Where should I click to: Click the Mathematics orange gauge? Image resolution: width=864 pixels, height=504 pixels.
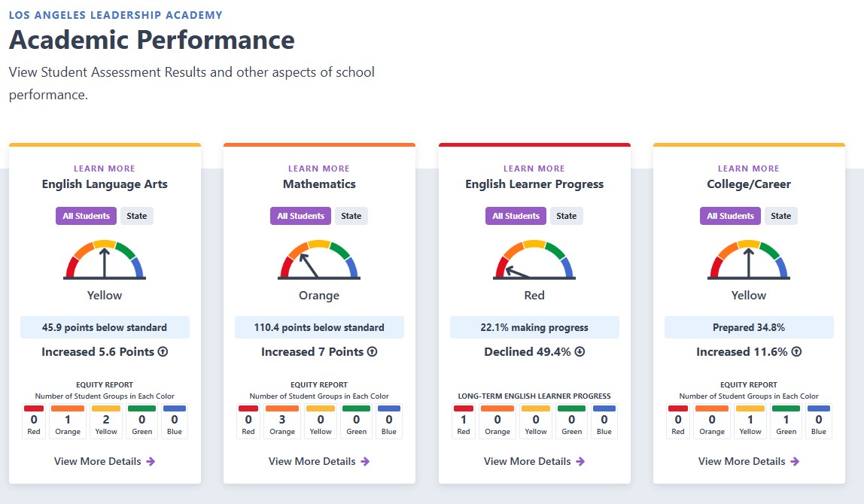[x=319, y=260]
